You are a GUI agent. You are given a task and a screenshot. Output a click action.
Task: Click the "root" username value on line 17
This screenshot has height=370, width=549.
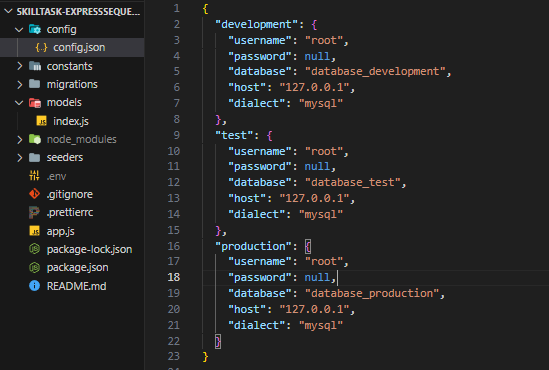(x=324, y=261)
